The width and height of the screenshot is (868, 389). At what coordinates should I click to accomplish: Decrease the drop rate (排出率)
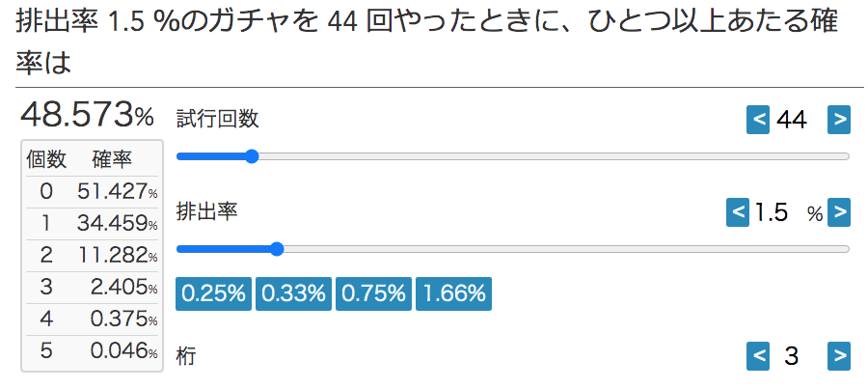(x=738, y=212)
